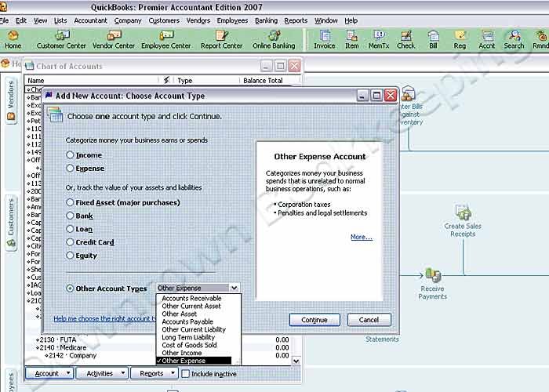Open the Customer Center icon
Viewport: 549px width, 392px height.
point(61,39)
